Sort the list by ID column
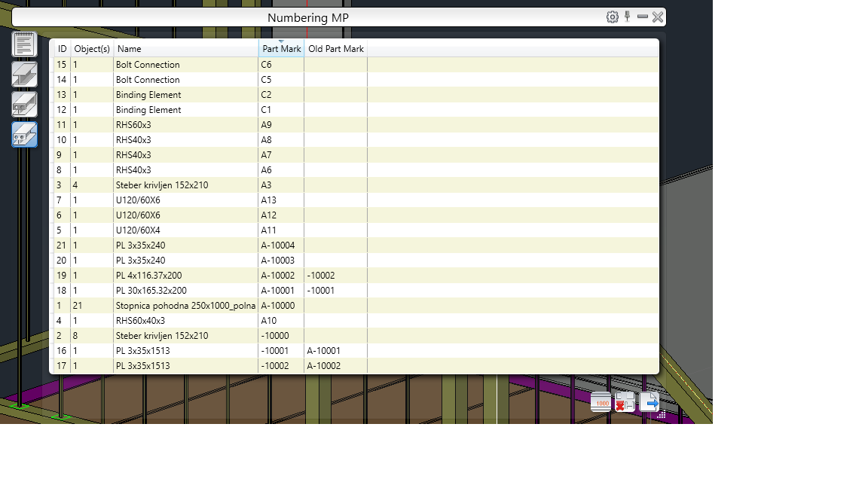The width and height of the screenshot is (868, 488). point(60,48)
